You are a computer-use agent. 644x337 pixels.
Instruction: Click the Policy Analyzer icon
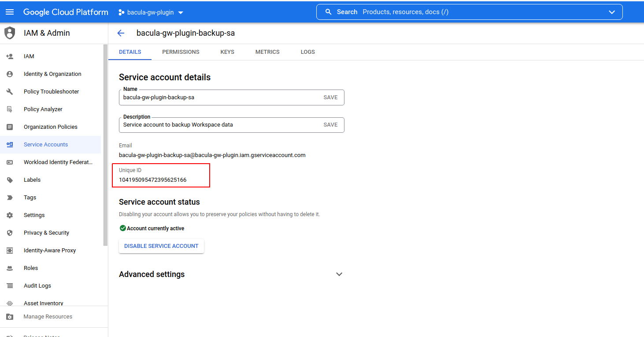(x=10, y=109)
